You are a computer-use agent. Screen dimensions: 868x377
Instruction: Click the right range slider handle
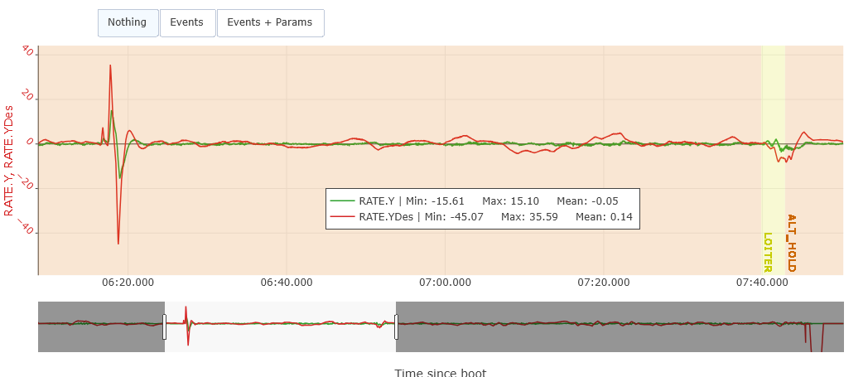(x=396, y=326)
